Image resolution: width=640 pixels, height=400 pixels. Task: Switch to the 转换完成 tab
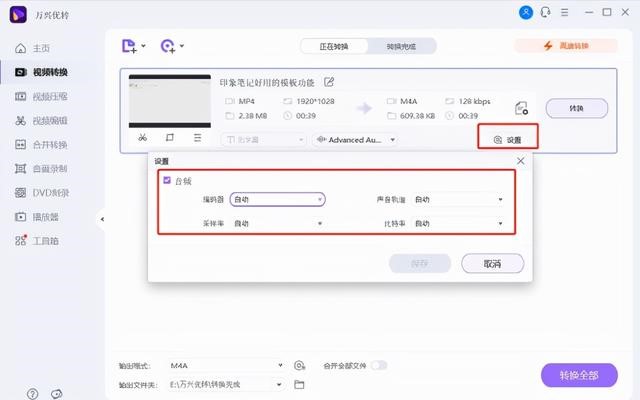[x=401, y=46]
